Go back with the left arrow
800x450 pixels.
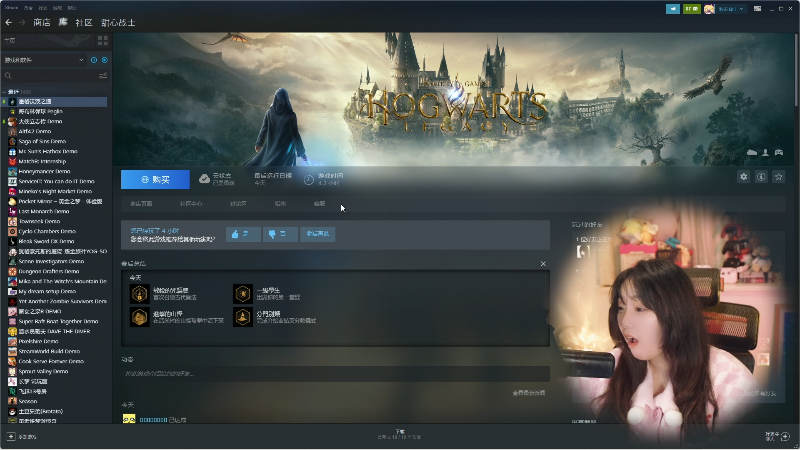pyautogui.click(x=8, y=22)
